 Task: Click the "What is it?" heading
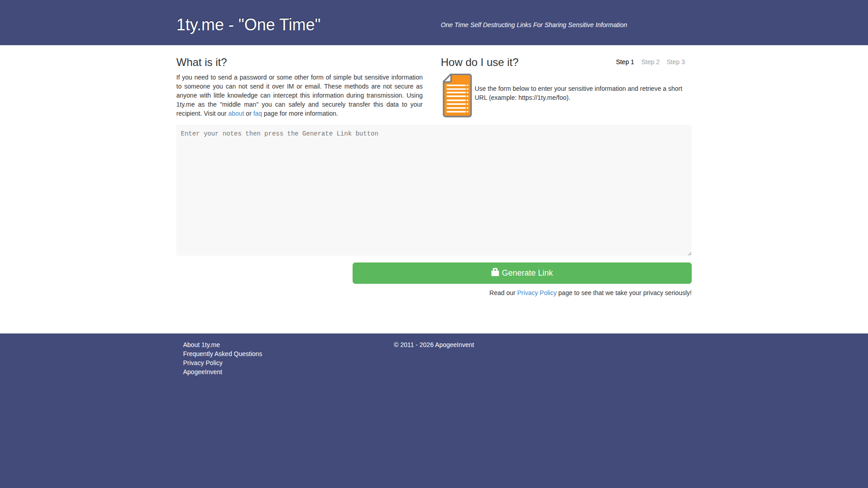tap(202, 62)
